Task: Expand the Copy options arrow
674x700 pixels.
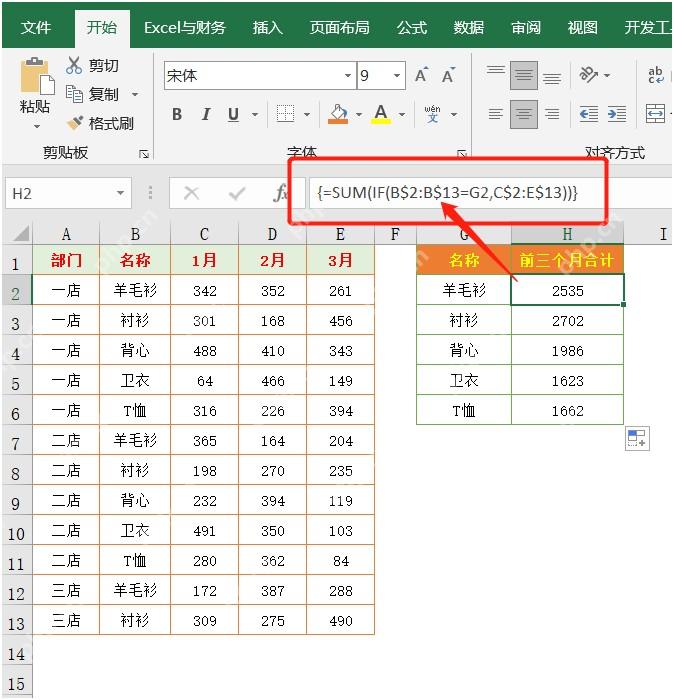Action: pyautogui.click(x=134, y=95)
